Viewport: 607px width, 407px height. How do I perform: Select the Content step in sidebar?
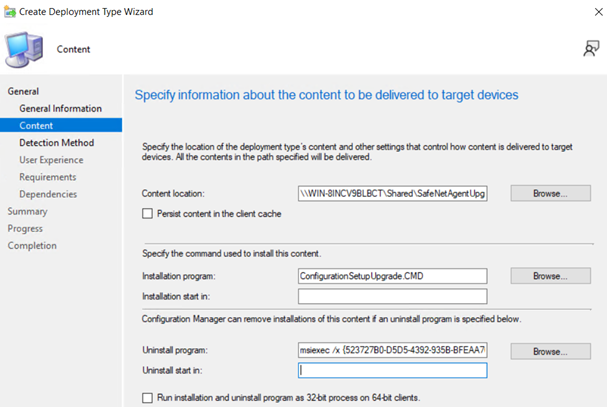pos(36,126)
